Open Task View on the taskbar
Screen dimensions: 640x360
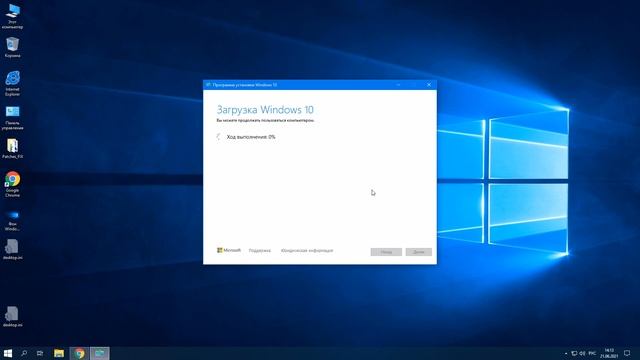40,353
